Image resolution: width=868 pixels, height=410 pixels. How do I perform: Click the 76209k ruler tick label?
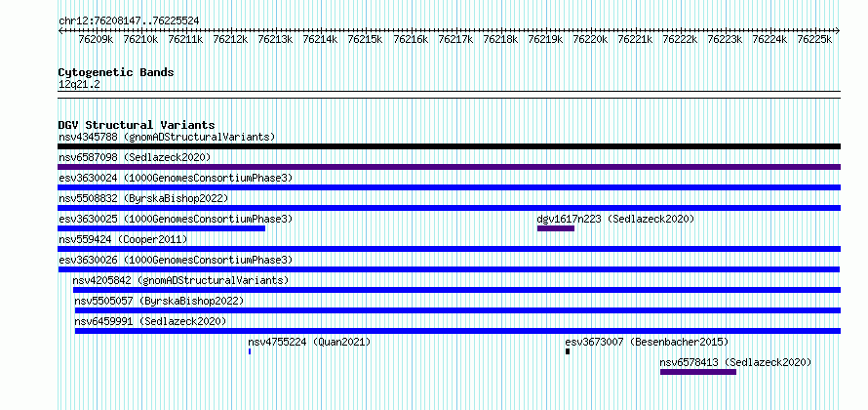97,40
